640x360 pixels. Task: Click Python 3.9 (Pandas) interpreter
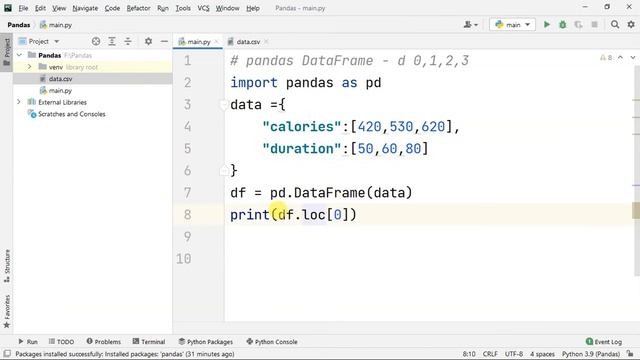[x=591, y=354]
